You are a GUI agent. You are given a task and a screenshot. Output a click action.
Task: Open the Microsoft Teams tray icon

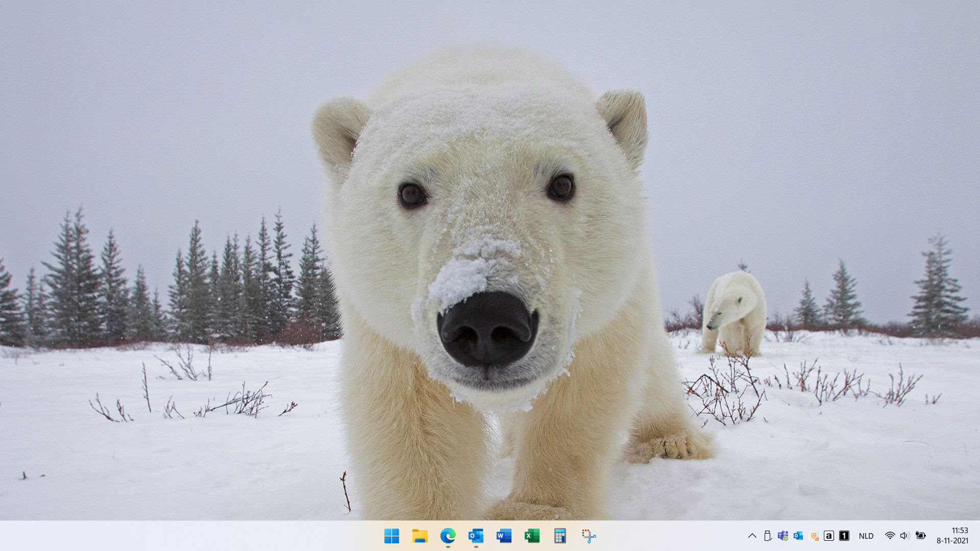click(x=782, y=536)
